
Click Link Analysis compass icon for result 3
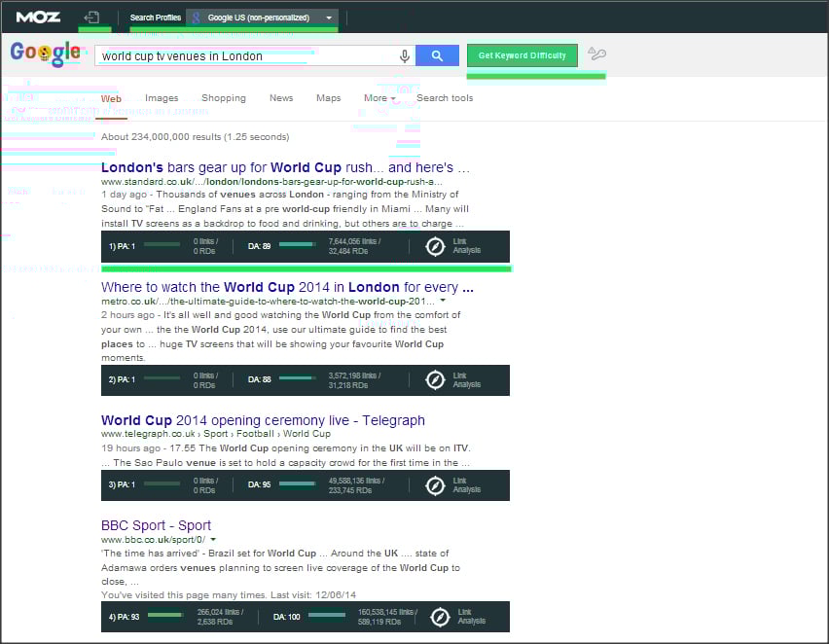(435, 485)
